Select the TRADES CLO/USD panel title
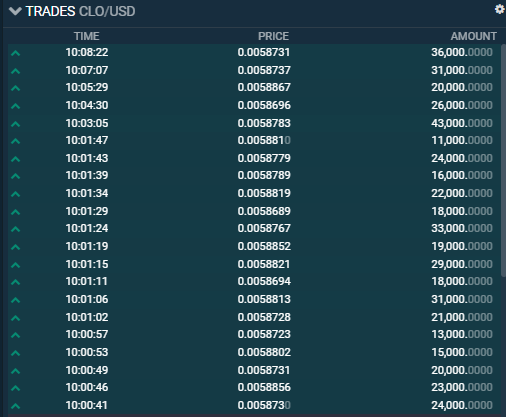506x417 pixels. tap(80, 11)
